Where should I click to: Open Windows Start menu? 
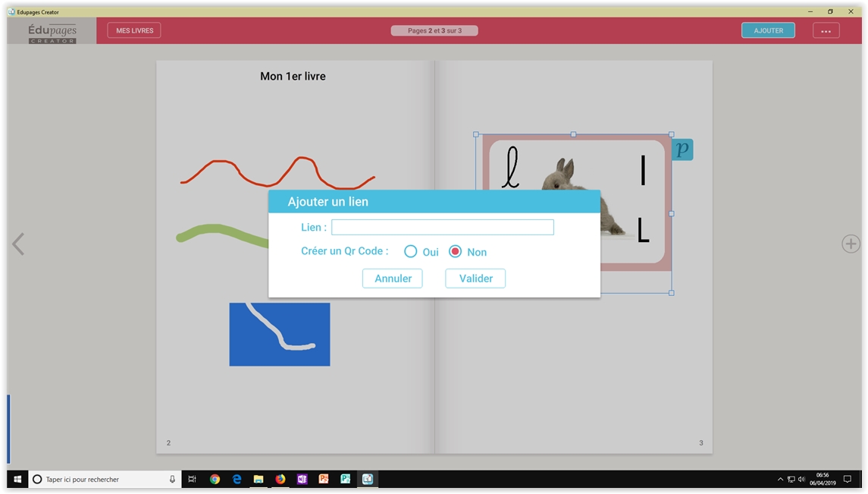tap(17, 480)
